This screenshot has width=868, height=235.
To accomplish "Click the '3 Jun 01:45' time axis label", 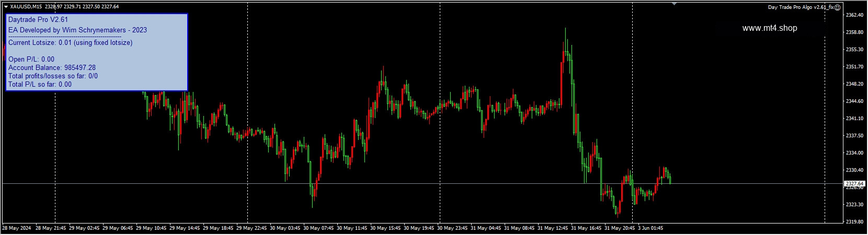I will [x=650, y=229].
